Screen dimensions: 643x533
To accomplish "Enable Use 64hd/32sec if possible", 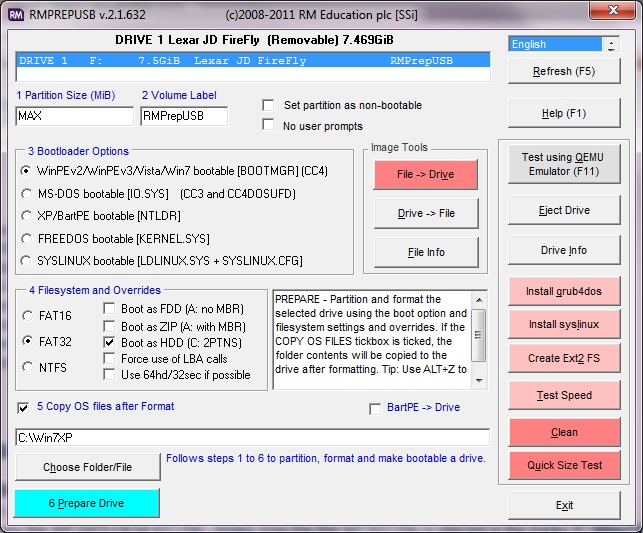I will pyautogui.click(x=109, y=374).
